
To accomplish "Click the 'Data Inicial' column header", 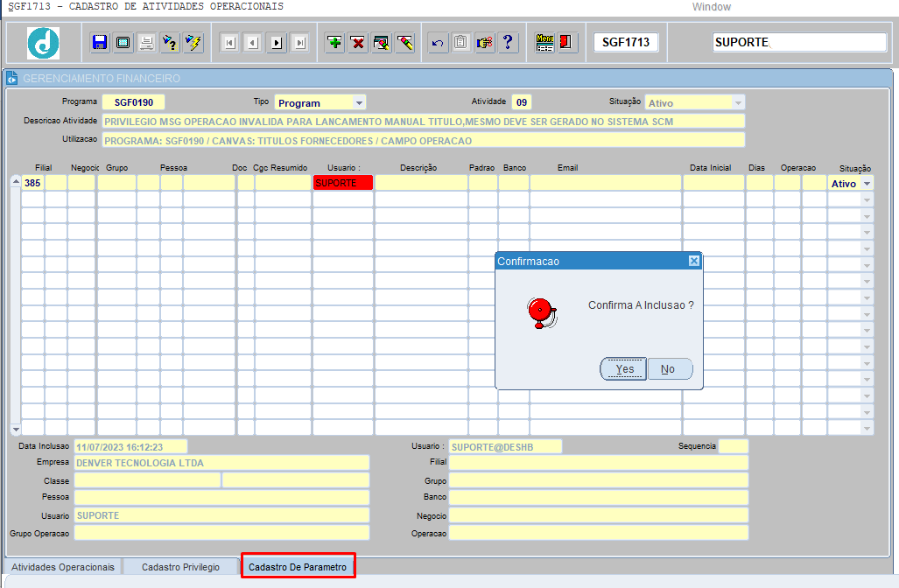I will (x=711, y=168).
